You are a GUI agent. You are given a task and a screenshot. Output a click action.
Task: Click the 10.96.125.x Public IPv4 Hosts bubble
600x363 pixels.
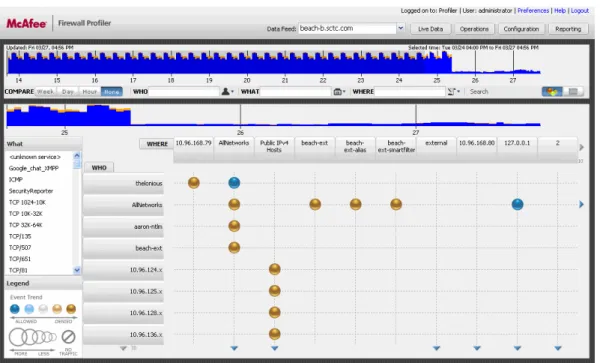(274, 291)
